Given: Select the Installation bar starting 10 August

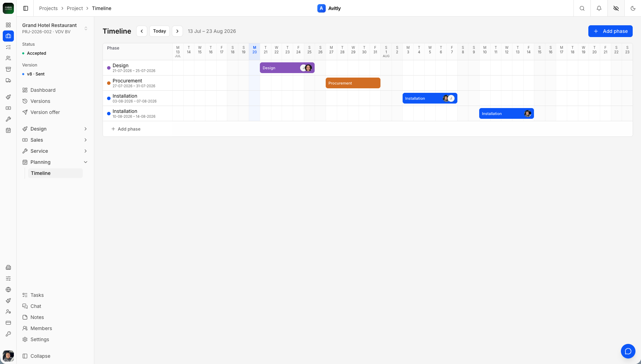Looking at the screenshot, I should pyautogui.click(x=507, y=114).
